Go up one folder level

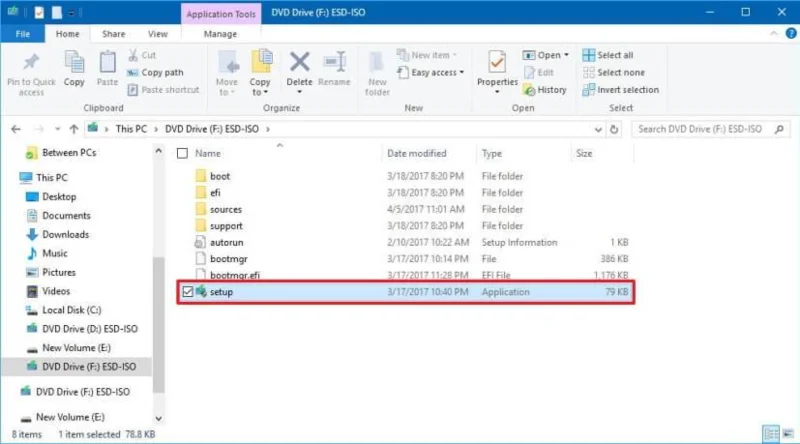pos(74,129)
